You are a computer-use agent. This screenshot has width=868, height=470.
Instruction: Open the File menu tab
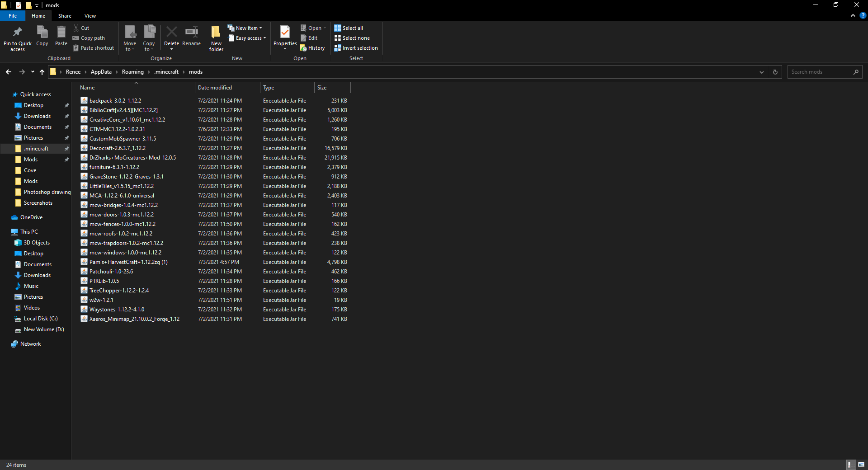pos(13,16)
